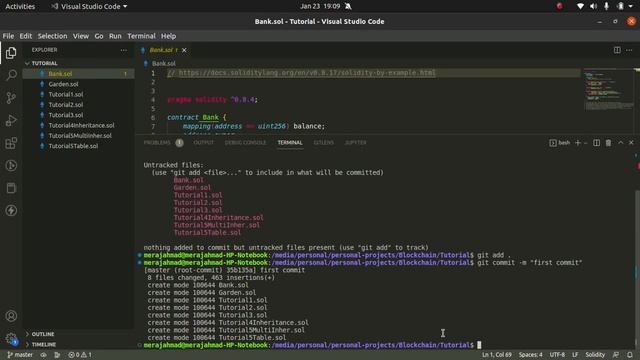
Task: Open the Help menu
Action: pyautogui.click(x=168, y=36)
